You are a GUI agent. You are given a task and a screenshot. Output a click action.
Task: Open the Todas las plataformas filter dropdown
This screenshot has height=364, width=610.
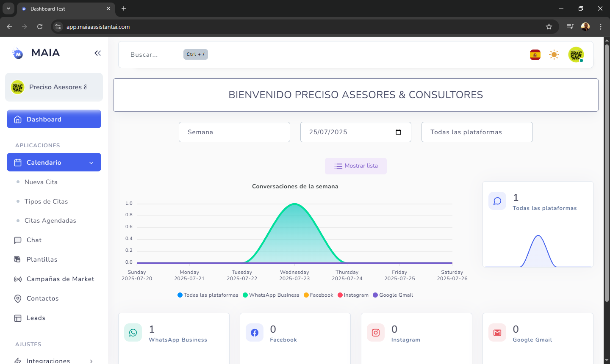tap(477, 132)
